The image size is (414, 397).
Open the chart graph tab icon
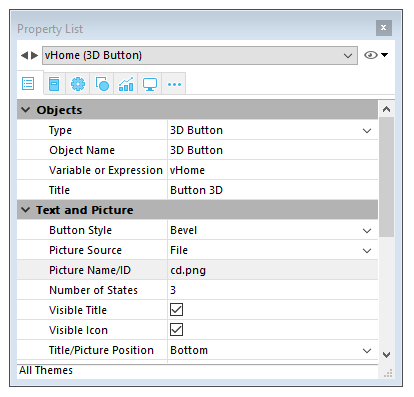(x=126, y=84)
